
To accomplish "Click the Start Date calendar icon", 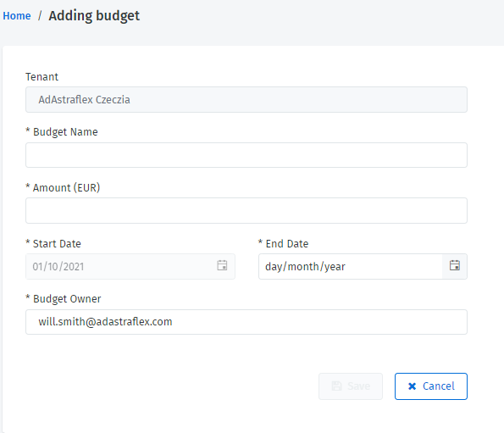I will (x=222, y=266).
